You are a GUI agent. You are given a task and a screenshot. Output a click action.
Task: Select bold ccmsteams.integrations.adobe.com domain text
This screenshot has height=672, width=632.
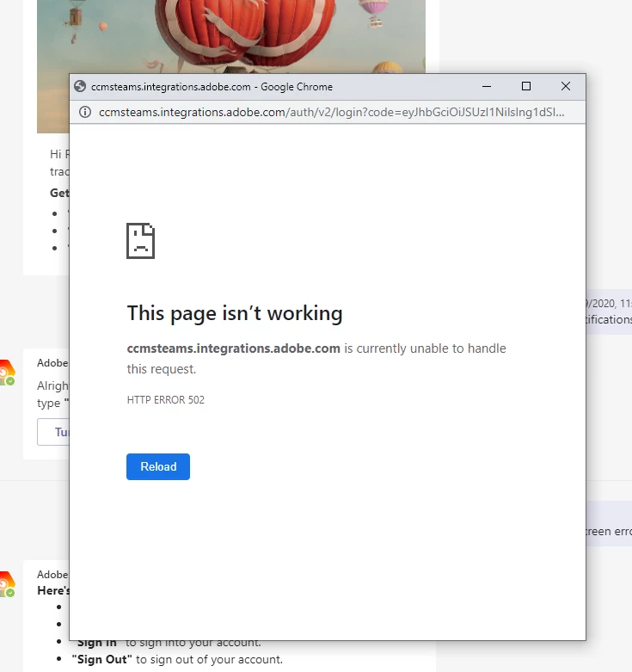click(233, 348)
